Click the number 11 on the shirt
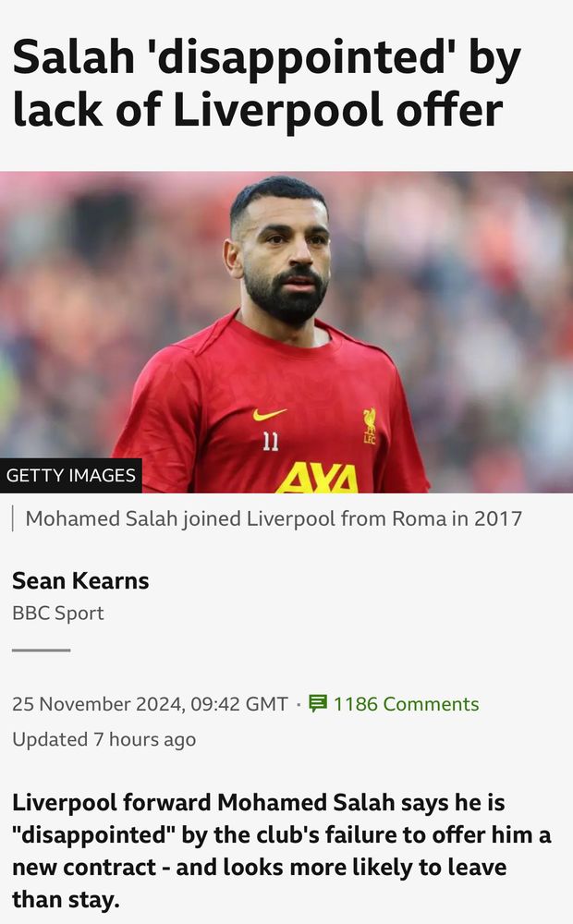 point(271,442)
